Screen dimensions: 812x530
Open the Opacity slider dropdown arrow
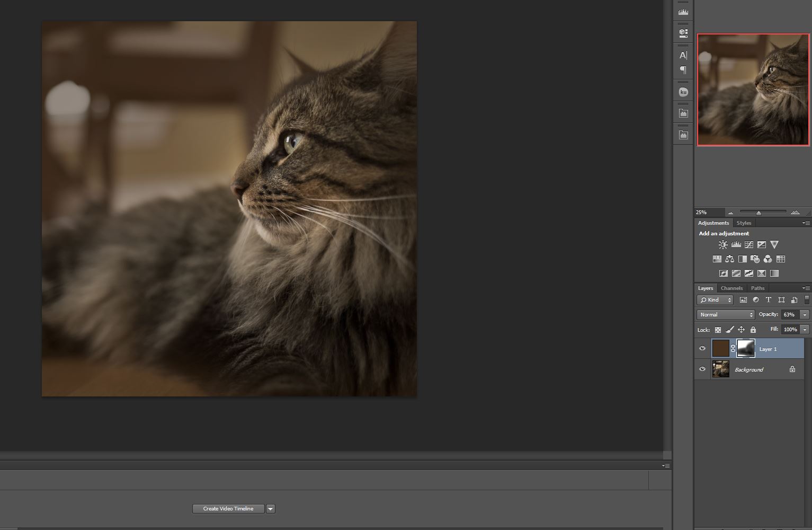pos(805,315)
